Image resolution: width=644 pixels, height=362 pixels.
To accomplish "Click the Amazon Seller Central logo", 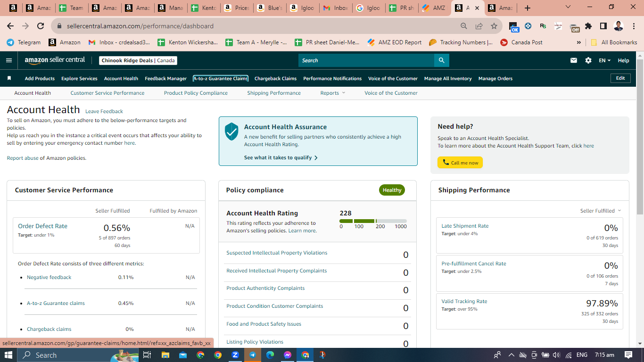I will coord(55,60).
